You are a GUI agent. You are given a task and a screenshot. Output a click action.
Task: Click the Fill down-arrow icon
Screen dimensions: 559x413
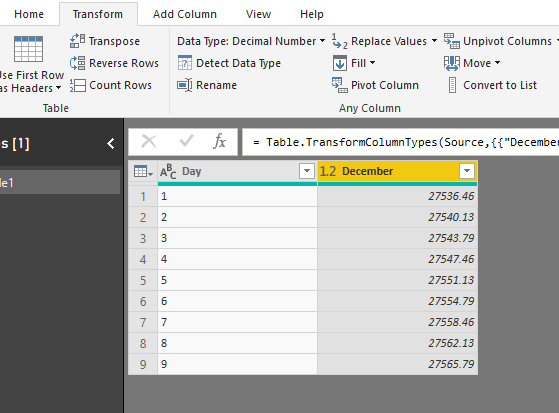point(339,63)
